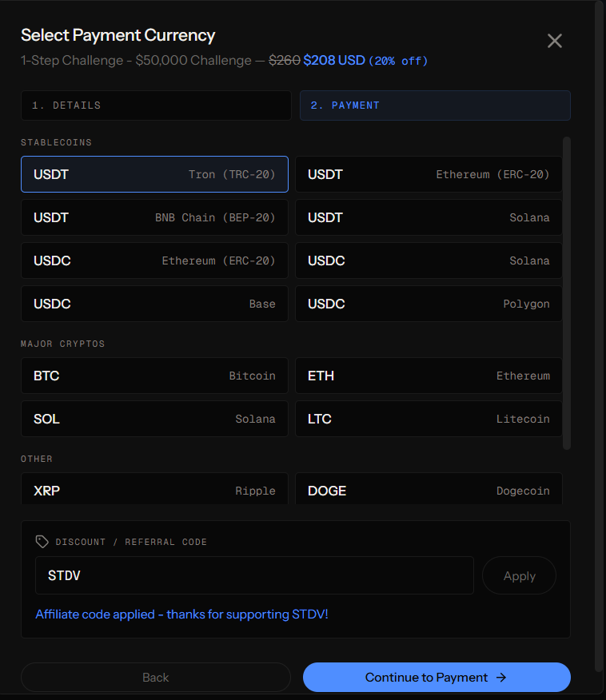Screen dimensions: 606x700
Task: Choose USDC on Ethereum (ERC-20)
Action: pos(154,261)
